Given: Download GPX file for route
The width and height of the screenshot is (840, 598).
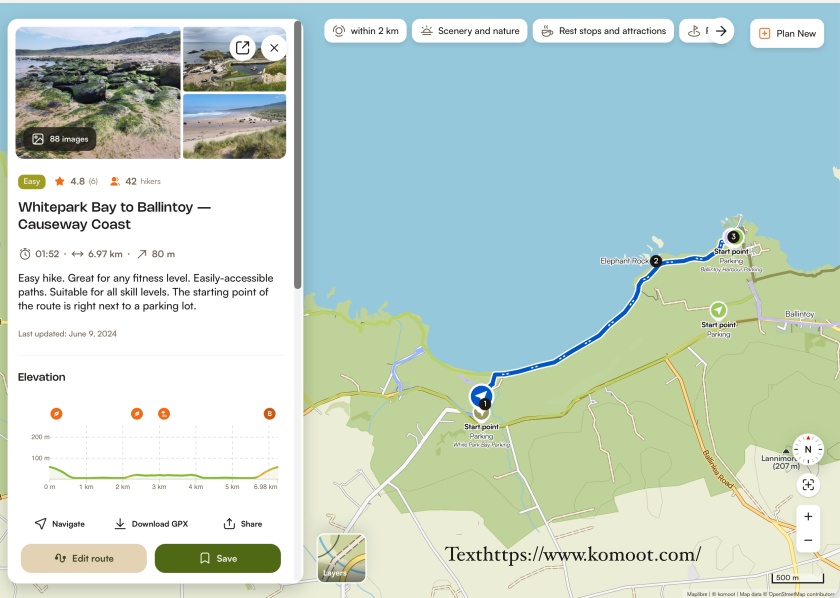Looking at the screenshot, I should 151,524.
